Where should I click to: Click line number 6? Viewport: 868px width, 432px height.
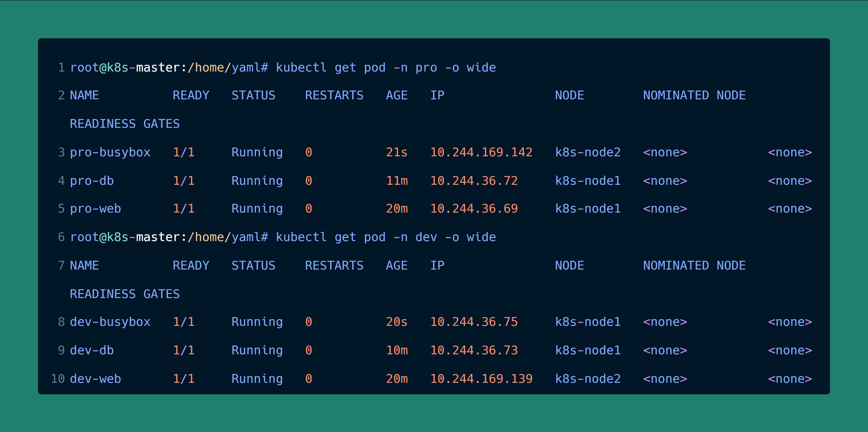(61, 237)
